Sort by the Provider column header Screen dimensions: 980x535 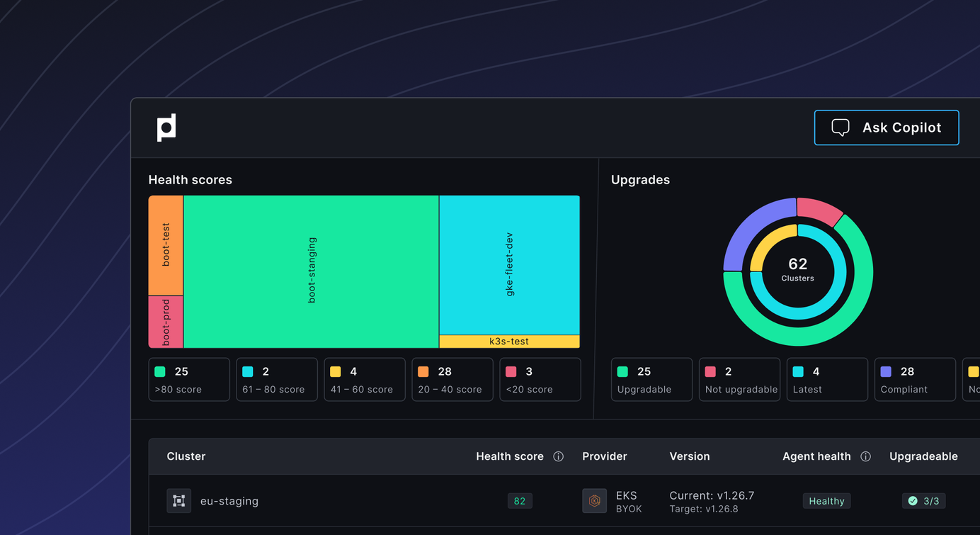pos(605,456)
